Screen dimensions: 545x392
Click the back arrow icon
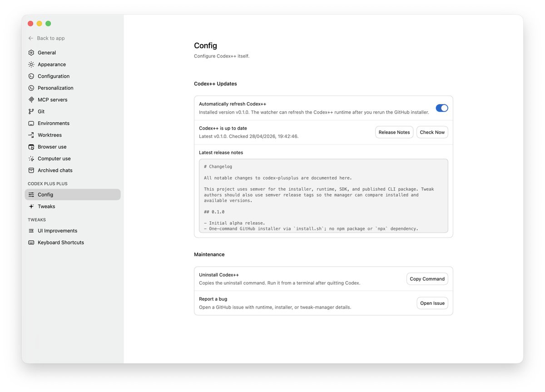tap(31, 39)
